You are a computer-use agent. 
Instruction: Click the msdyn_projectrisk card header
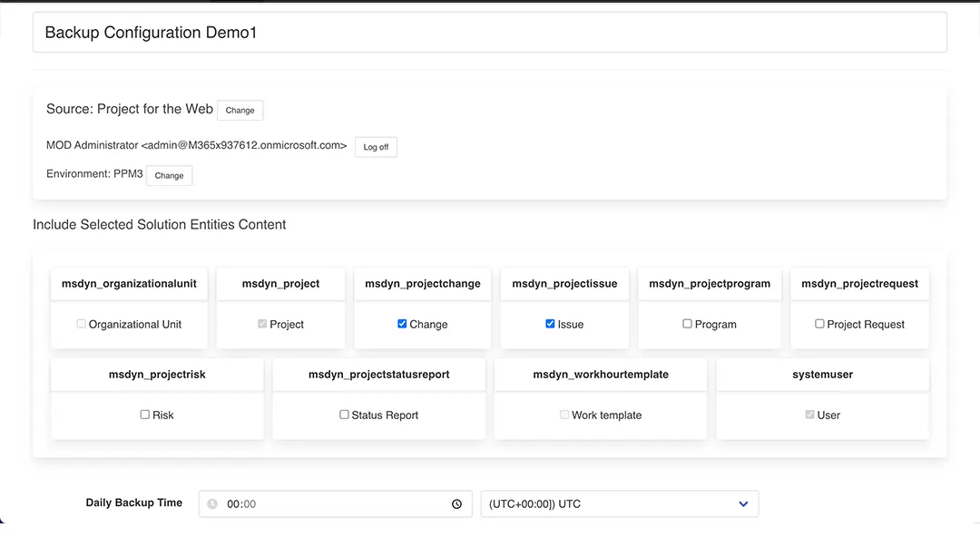tap(157, 375)
